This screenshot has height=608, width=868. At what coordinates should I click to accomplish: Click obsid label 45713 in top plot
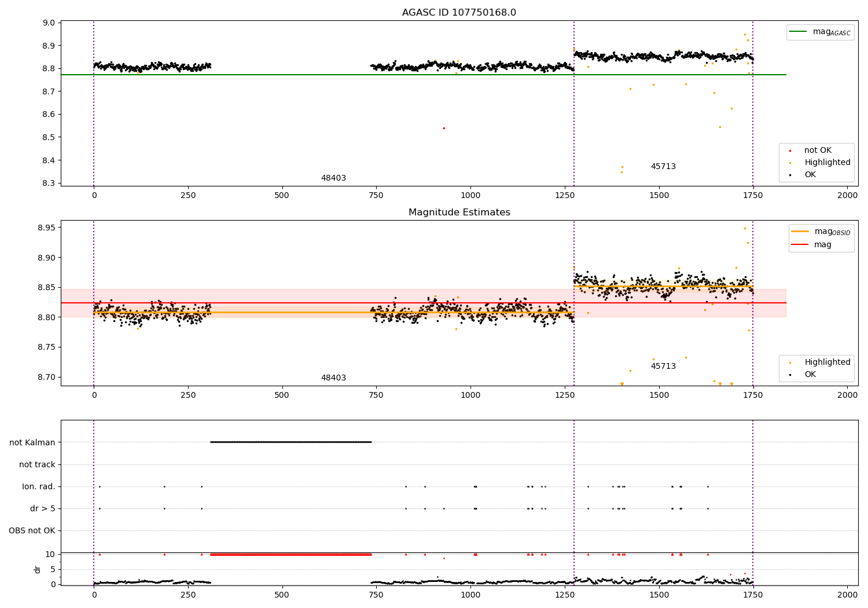[663, 167]
